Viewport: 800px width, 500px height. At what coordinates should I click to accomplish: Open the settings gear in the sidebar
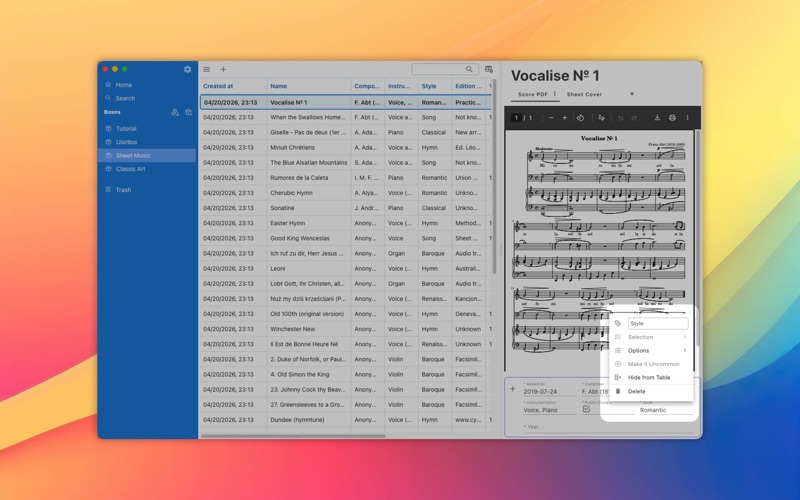[187, 69]
